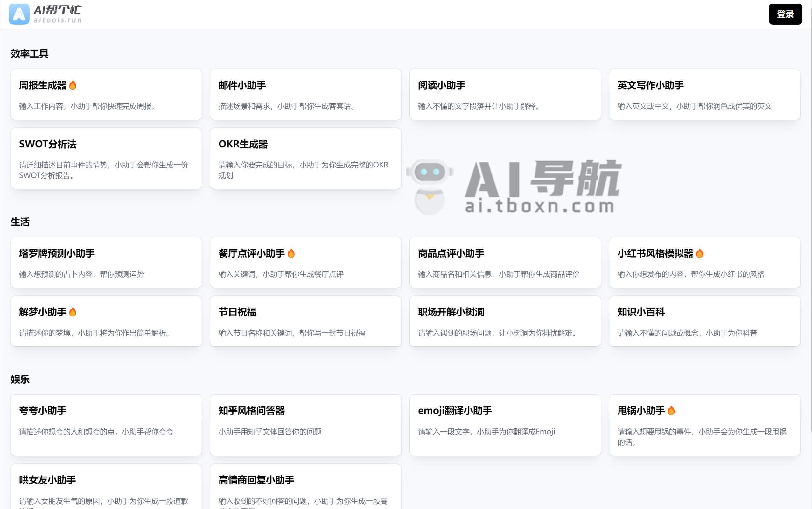Open the 邮件小助手 tool
The width and height of the screenshot is (812, 509).
click(x=305, y=95)
